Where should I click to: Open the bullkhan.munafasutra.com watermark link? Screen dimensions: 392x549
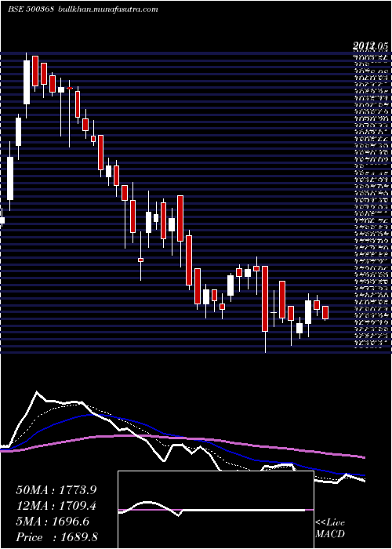(x=107, y=9)
